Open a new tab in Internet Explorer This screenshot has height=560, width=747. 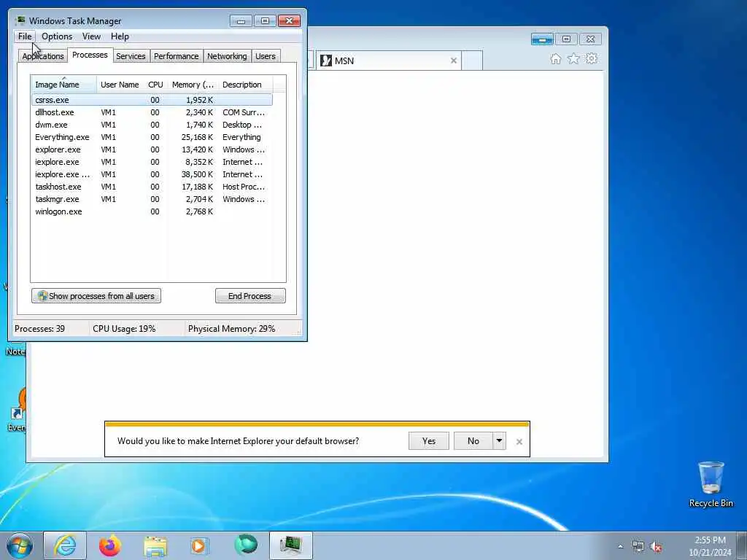[x=473, y=61]
